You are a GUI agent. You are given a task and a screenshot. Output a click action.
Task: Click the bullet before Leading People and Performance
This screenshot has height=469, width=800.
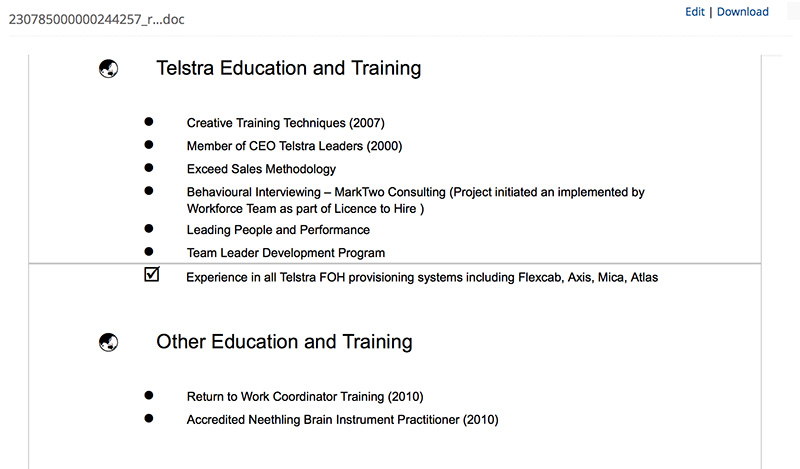coord(149,229)
